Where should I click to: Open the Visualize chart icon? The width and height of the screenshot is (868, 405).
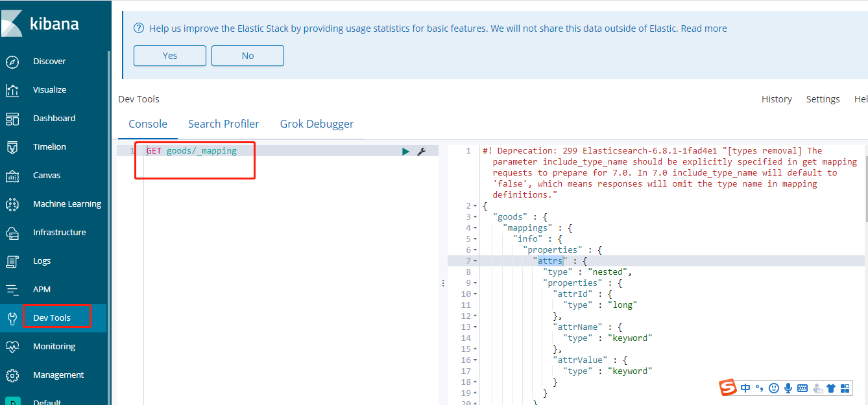[x=12, y=90]
